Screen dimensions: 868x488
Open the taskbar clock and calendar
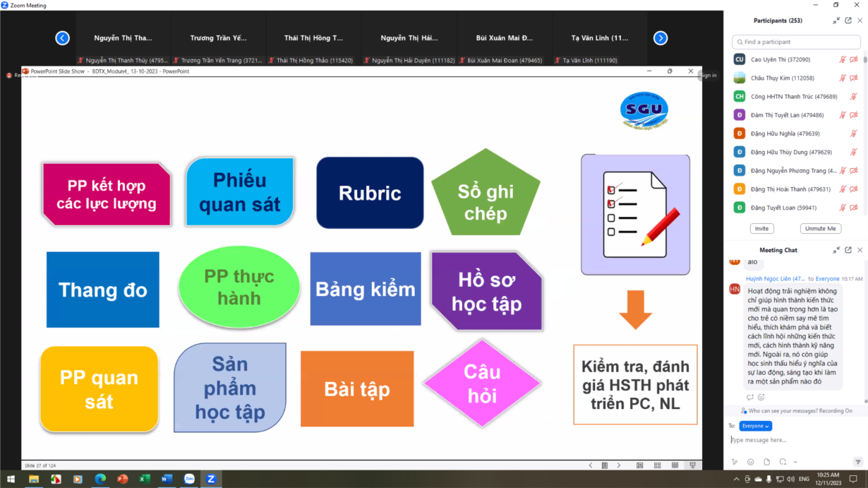point(828,479)
